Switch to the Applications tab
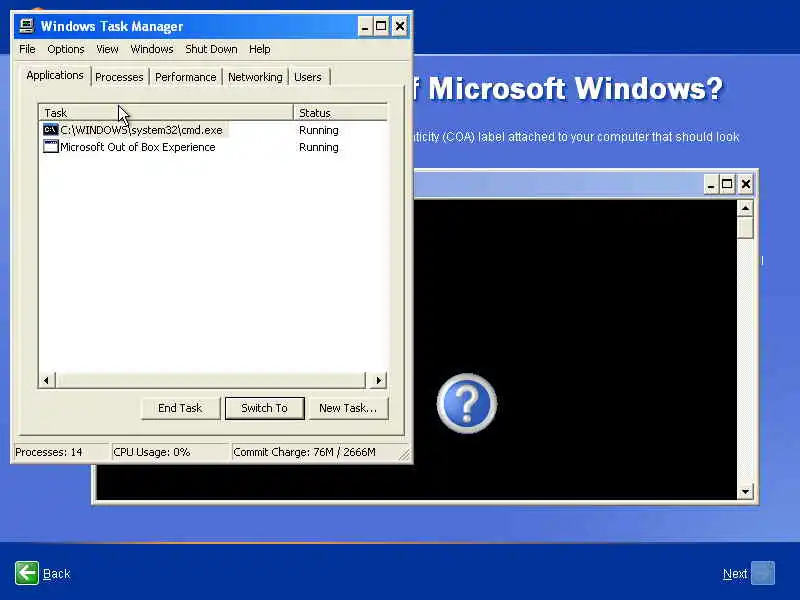The height and width of the screenshot is (600, 800). point(55,76)
